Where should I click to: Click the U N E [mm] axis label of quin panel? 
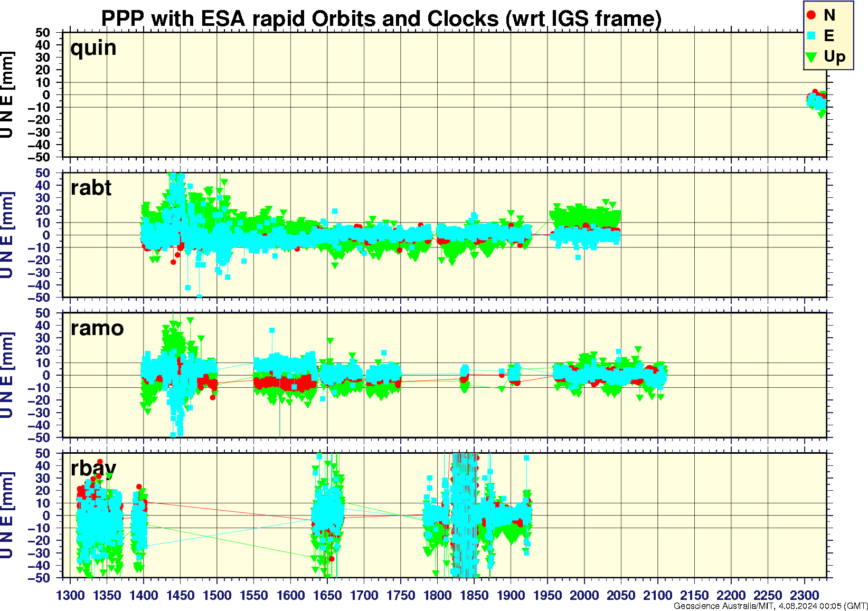coord(7,95)
